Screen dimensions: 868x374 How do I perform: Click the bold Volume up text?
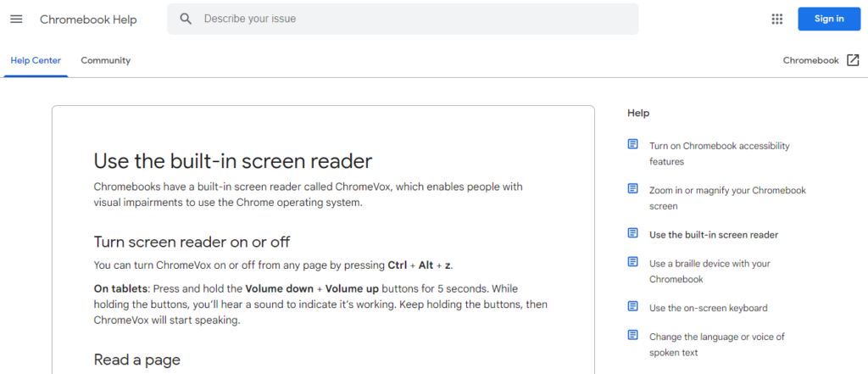[352, 288]
